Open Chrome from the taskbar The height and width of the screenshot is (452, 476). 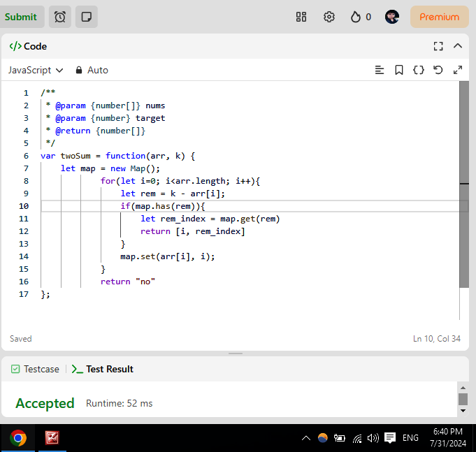(18, 438)
